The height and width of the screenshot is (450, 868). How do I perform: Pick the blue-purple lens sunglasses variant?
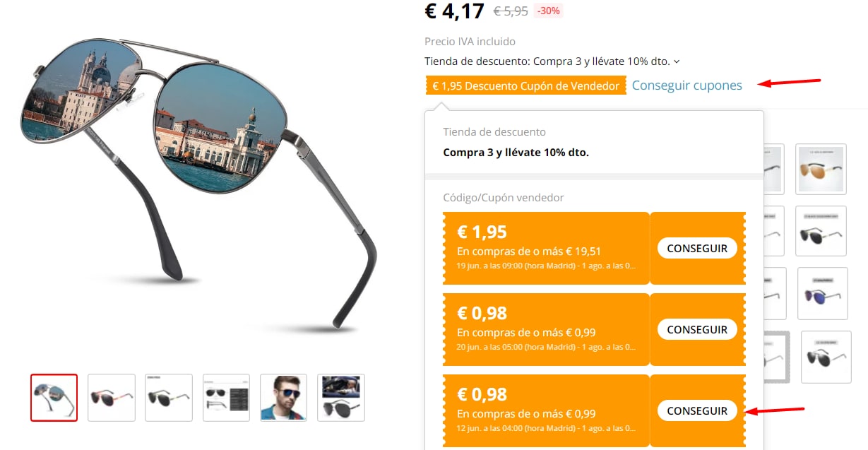click(x=822, y=293)
